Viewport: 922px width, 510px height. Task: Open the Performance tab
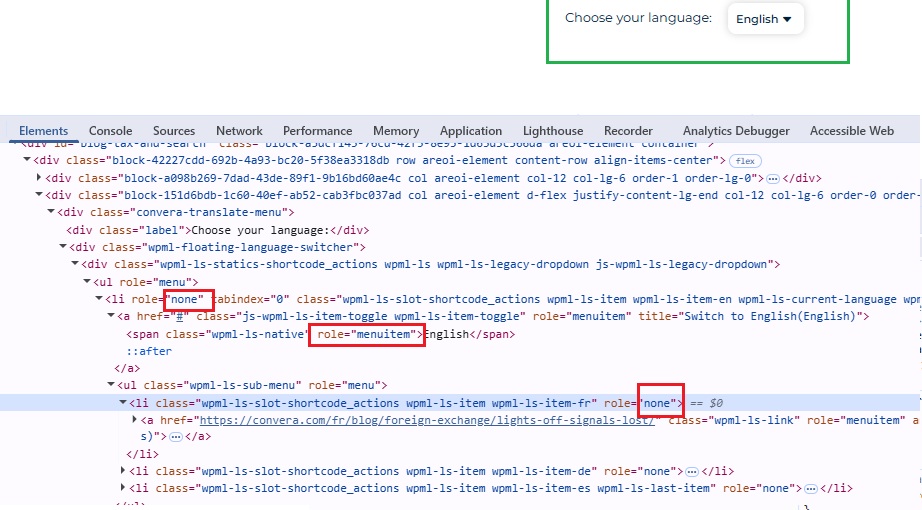pyautogui.click(x=318, y=131)
